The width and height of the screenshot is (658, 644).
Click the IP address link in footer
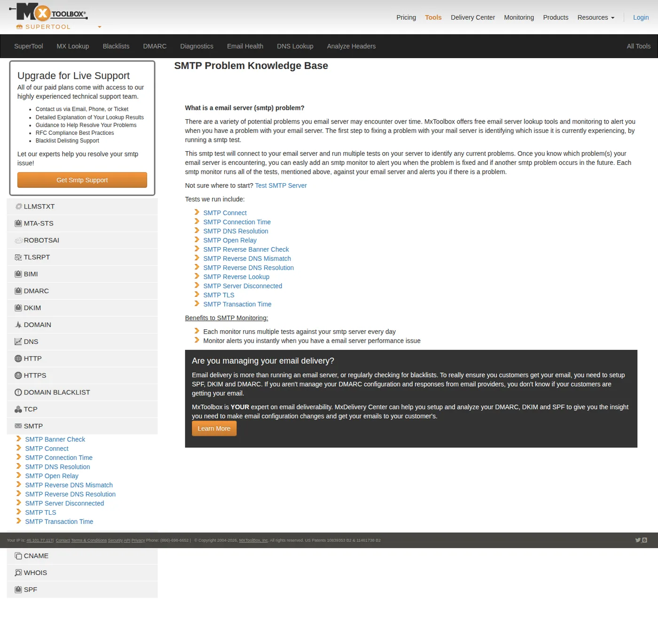(x=39, y=540)
